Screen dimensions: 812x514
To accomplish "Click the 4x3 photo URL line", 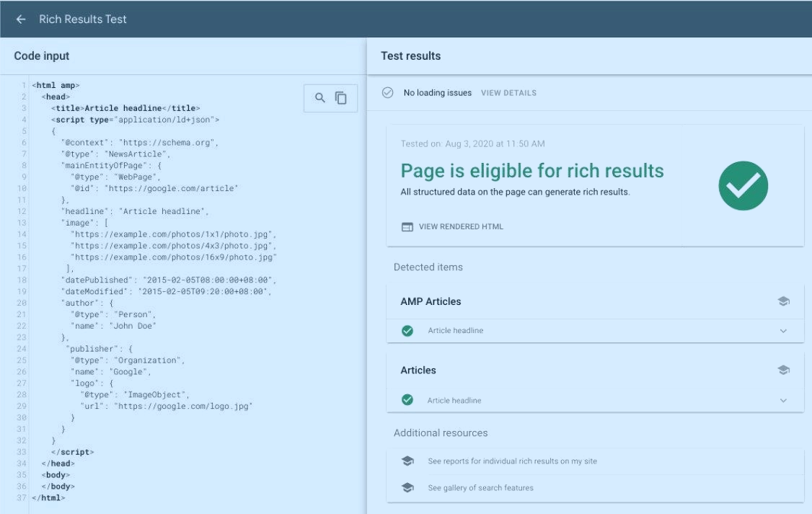I will [x=174, y=246].
